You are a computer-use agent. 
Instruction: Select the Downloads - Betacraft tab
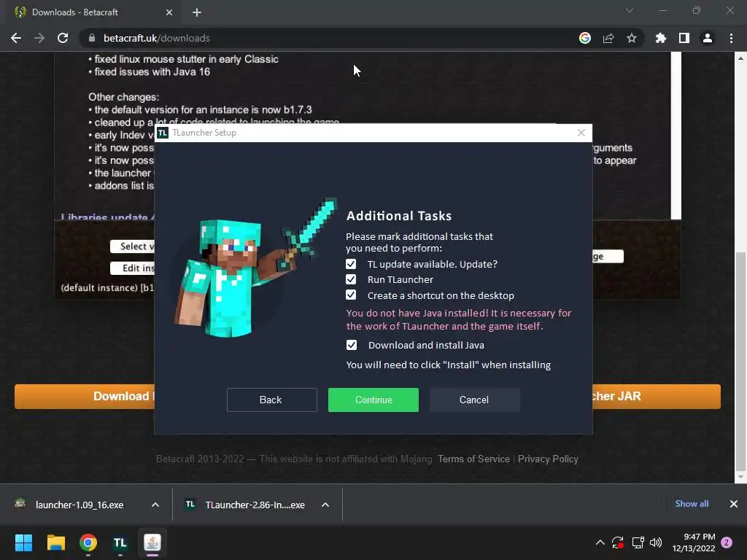click(x=93, y=12)
